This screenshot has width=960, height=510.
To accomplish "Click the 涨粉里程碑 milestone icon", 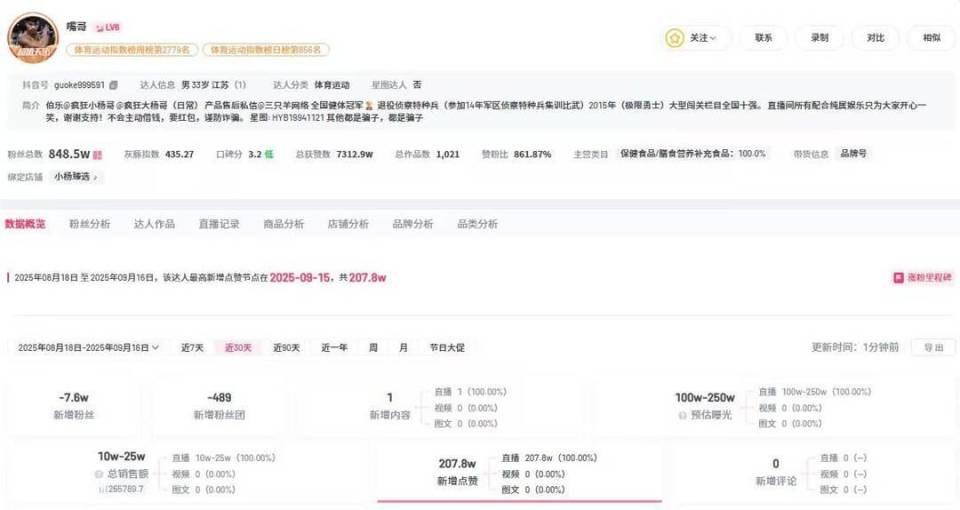I will coord(898,278).
